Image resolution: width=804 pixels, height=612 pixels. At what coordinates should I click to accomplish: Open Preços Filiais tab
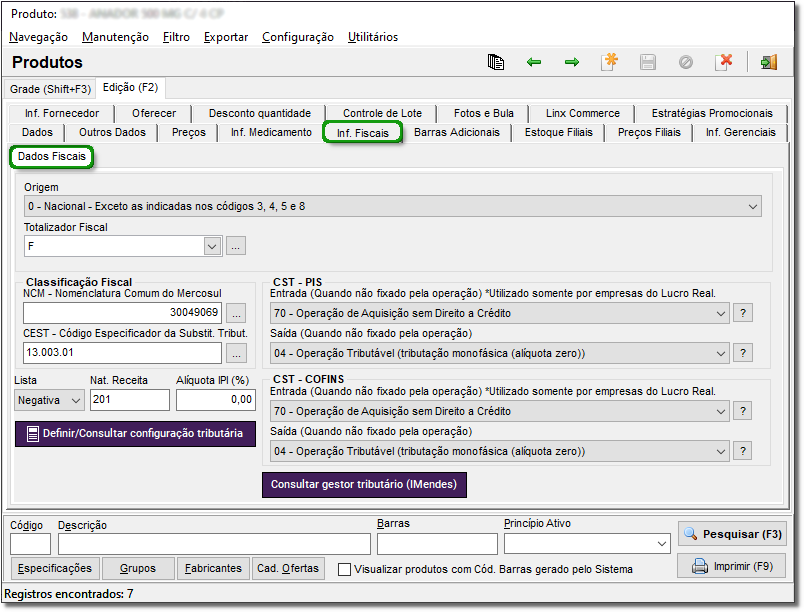(649, 132)
